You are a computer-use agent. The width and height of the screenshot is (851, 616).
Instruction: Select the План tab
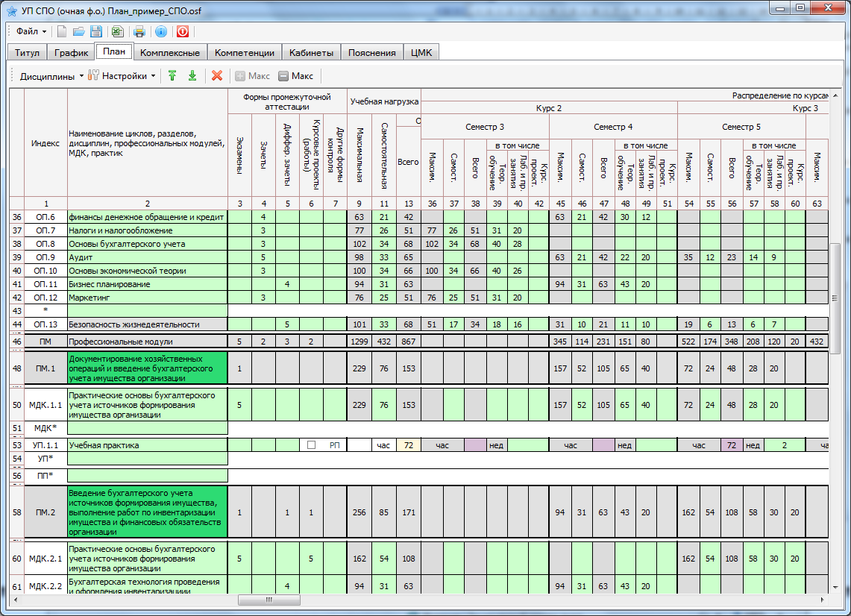click(x=114, y=51)
